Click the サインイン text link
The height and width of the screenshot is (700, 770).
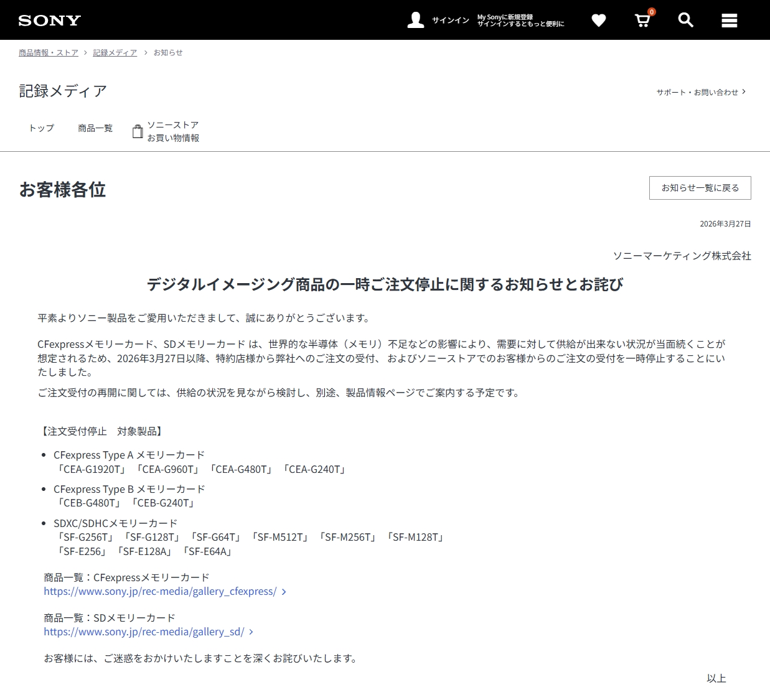tap(451, 21)
